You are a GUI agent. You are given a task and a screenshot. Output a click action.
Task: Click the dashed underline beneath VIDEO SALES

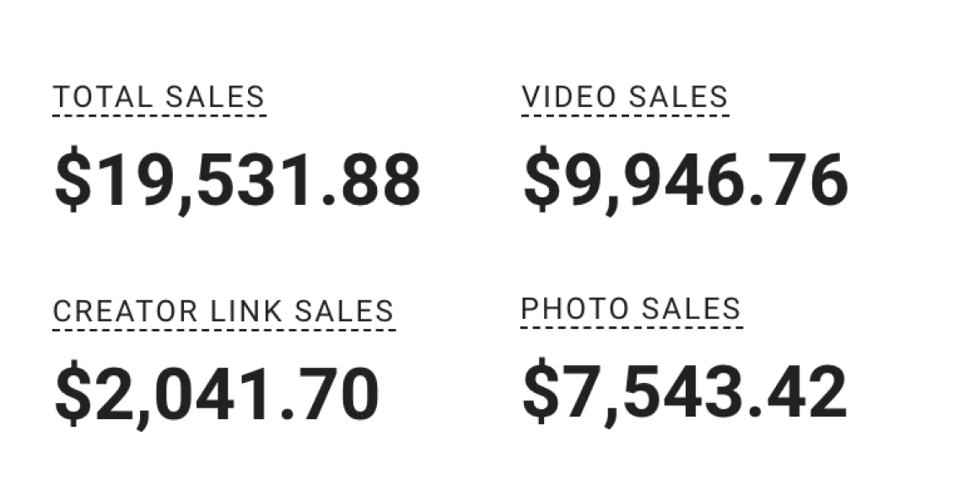(626, 116)
